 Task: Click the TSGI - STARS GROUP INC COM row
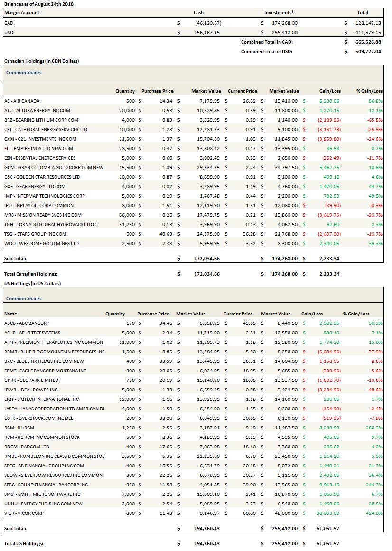(35, 234)
